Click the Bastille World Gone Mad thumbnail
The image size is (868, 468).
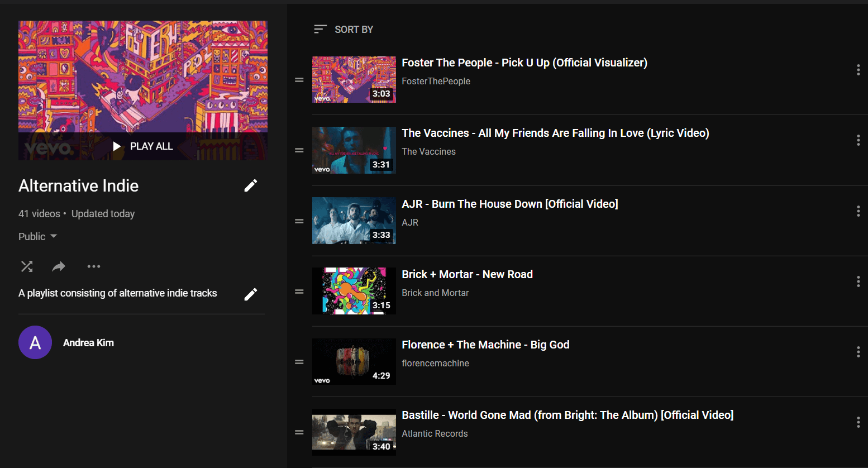click(354, 432)
